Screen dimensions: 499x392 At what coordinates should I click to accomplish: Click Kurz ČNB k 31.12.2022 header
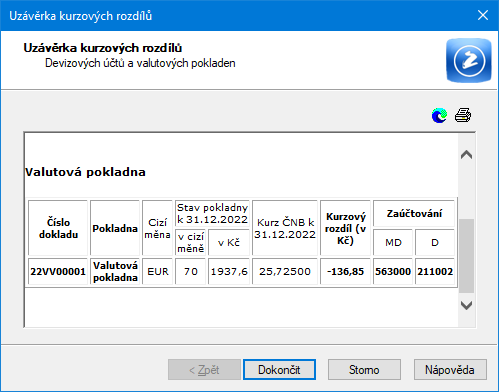(285, 228)
